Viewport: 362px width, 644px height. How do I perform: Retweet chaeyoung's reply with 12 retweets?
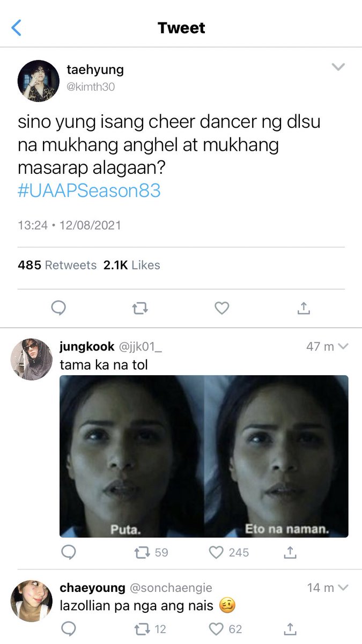[150, 628]
